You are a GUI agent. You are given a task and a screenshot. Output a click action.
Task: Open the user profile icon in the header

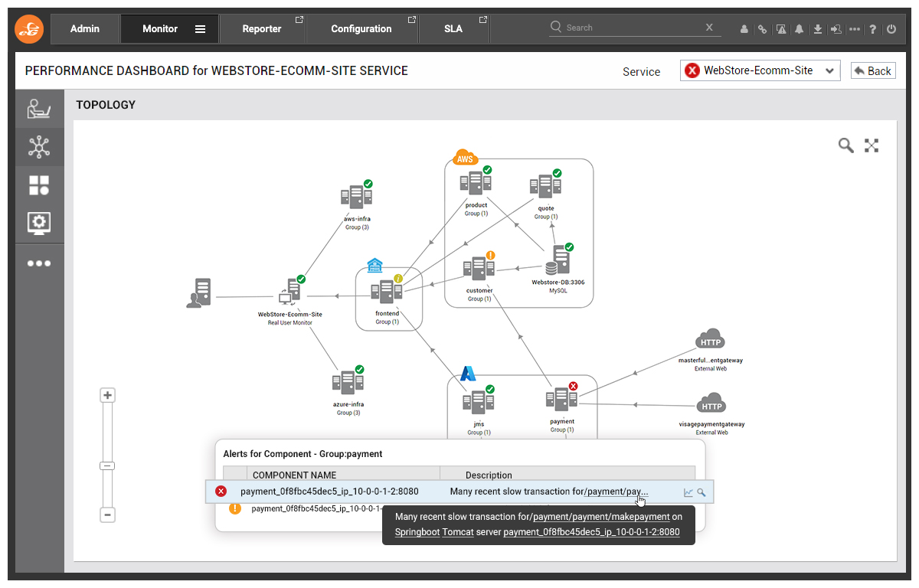pyautogui.click(x=744, y=29)
